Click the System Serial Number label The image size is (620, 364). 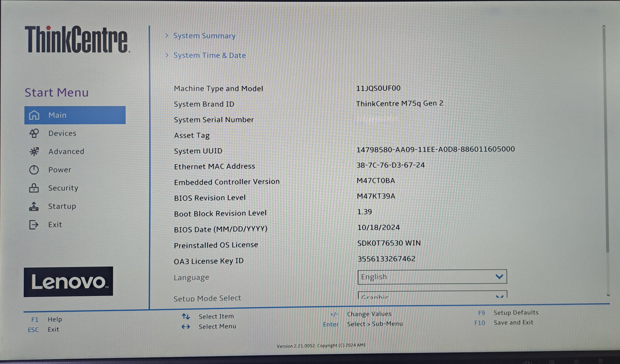point(214,120)
